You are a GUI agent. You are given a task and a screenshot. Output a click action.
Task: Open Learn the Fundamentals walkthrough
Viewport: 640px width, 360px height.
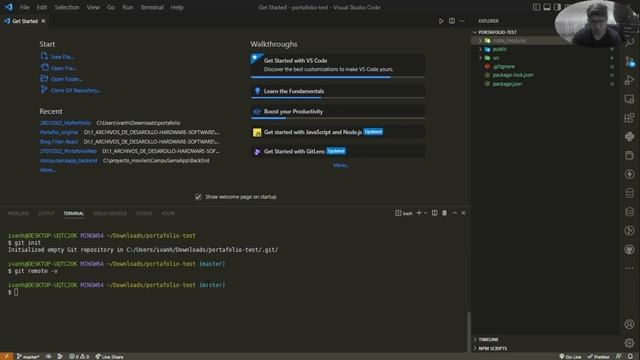338,91
